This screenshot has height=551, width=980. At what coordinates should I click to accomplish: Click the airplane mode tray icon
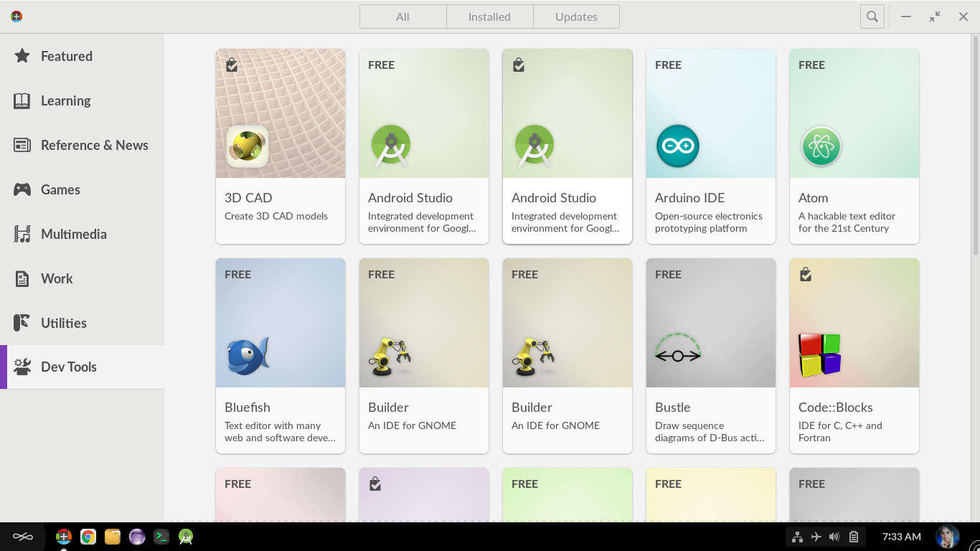(x=816, y=537)
